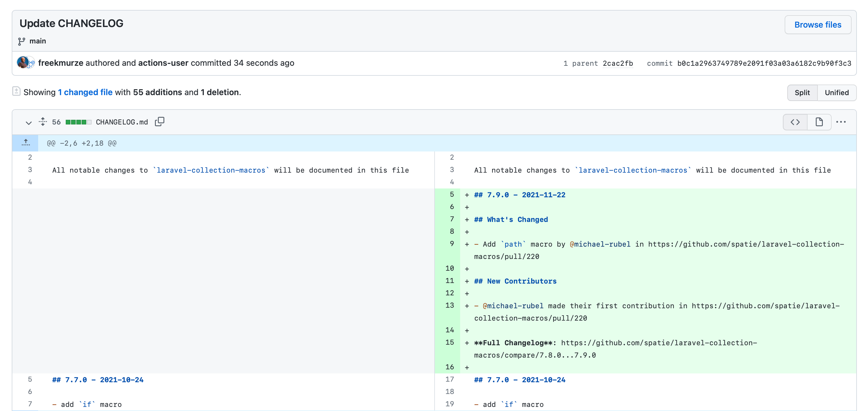Click '55 additions' summary text
Viewport: 868px width, 411px height.
[157, 92]
